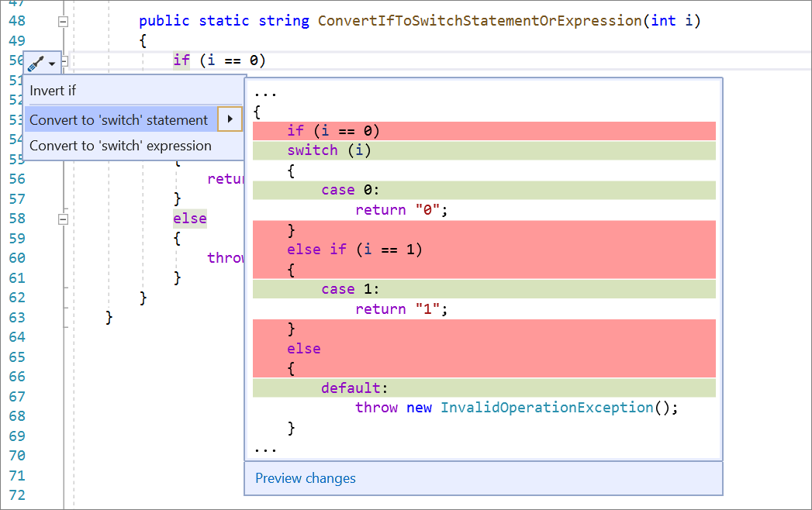The height and width of the screenshot is (510, 812).
Task: Choose 'Convert to switch expression' option
Action: pyautogui.click(x=120, y=146)
